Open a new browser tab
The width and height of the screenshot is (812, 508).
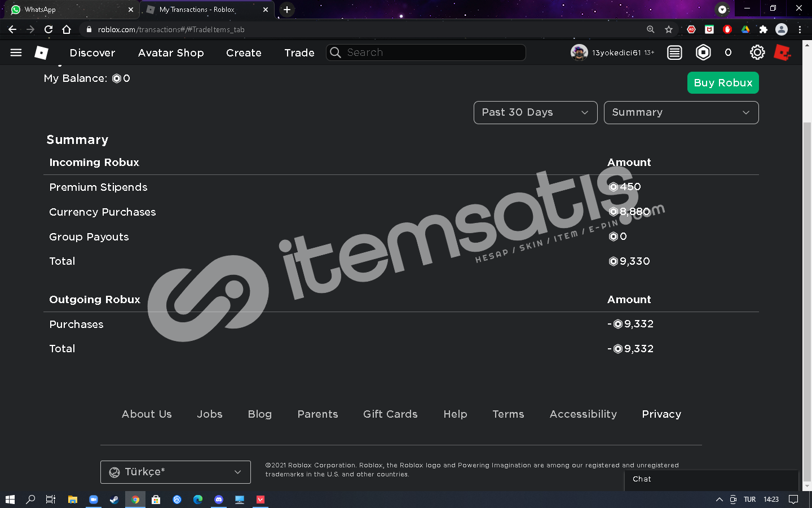pos(287,10)
